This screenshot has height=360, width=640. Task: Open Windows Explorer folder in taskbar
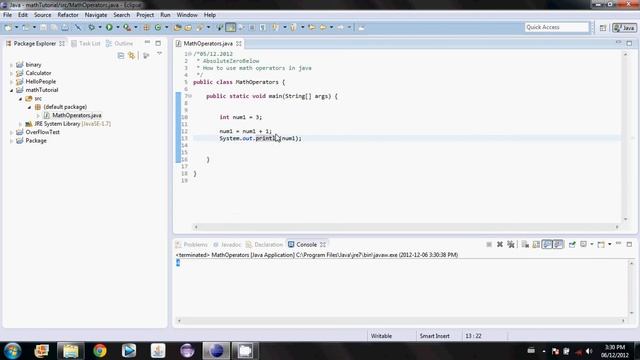[71, 351]
